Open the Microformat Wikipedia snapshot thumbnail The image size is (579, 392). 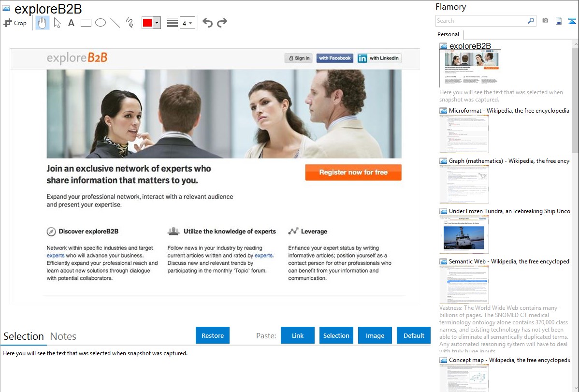tap(464, 134)
